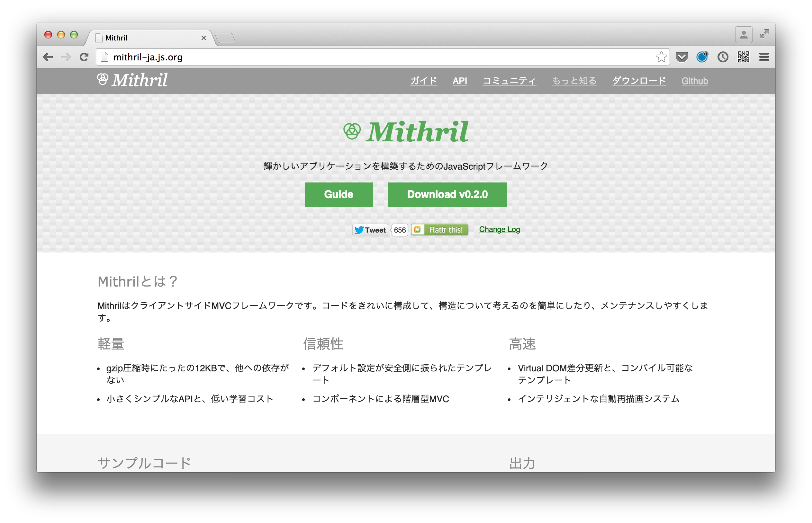Open the API navigation link

[460, 81]
